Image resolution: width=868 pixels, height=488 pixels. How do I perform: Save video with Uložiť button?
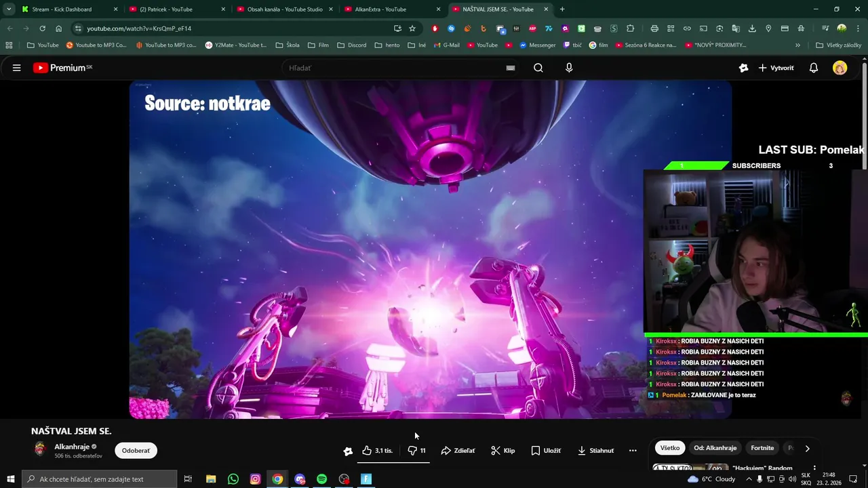[546, 451]
